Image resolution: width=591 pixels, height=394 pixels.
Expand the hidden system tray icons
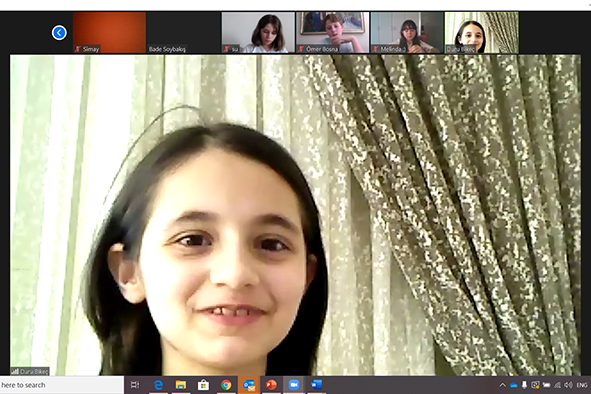[x=502, y=385]
